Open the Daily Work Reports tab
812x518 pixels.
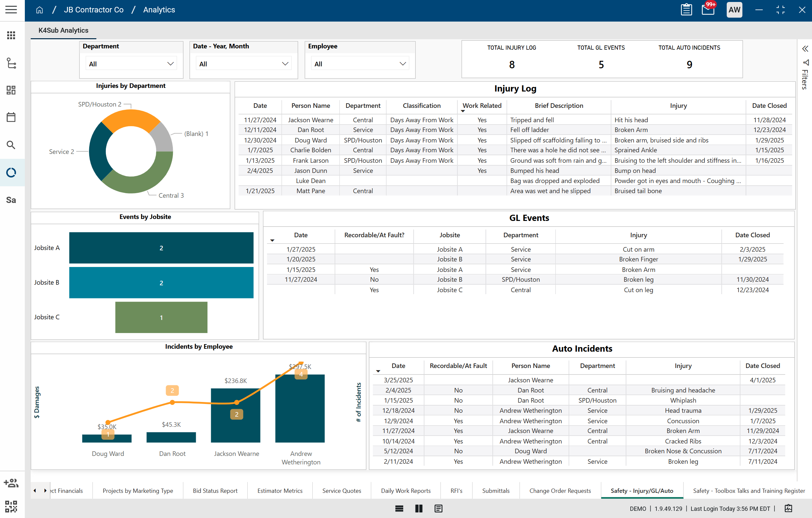(405, 490)
